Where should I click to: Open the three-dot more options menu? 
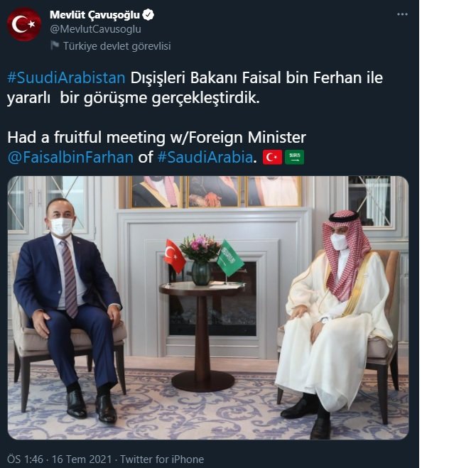pos(402,14)
